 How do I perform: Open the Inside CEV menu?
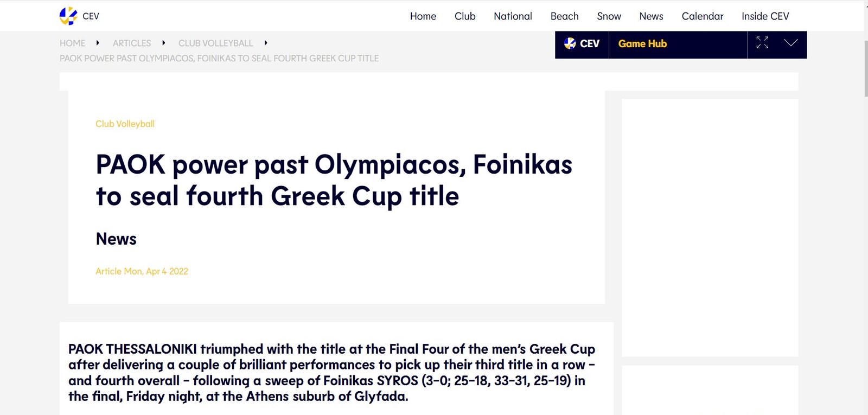click(x=765, y=16)
